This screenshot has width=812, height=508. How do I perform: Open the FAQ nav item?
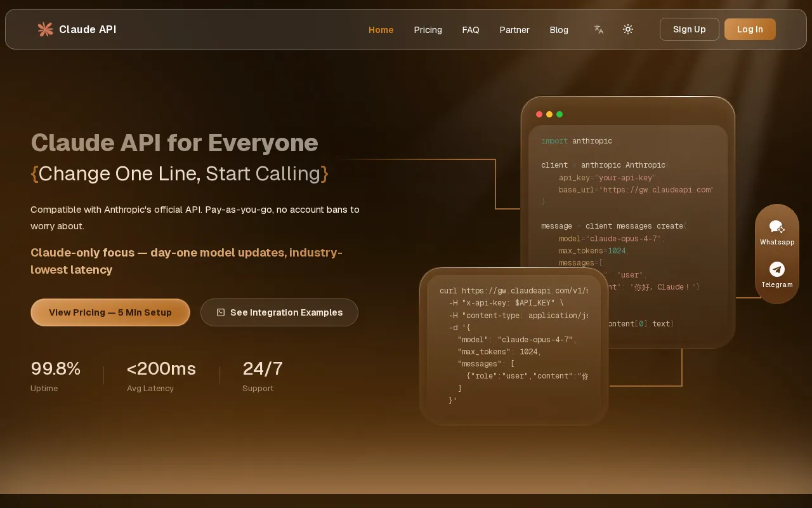pyautogui.click(x=471, y=30)
